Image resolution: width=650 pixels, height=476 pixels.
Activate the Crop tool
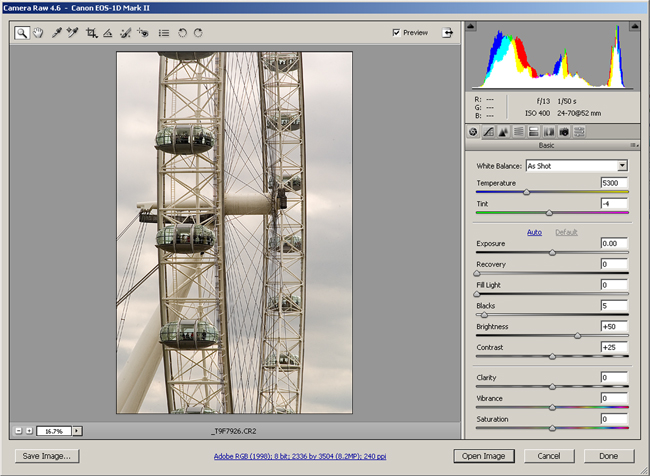(91, 33)
